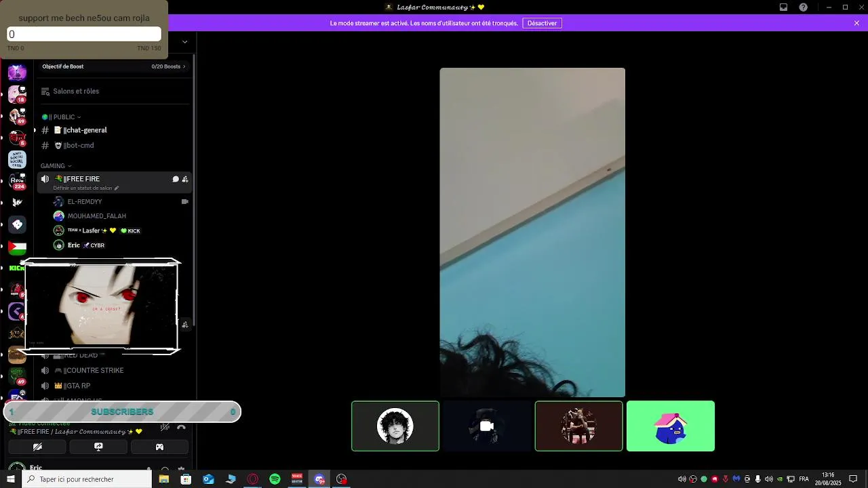Start screen share from voice panel
Image resolution: width=868 pixels, height=488 pixels.
click(x=98, y=447)
